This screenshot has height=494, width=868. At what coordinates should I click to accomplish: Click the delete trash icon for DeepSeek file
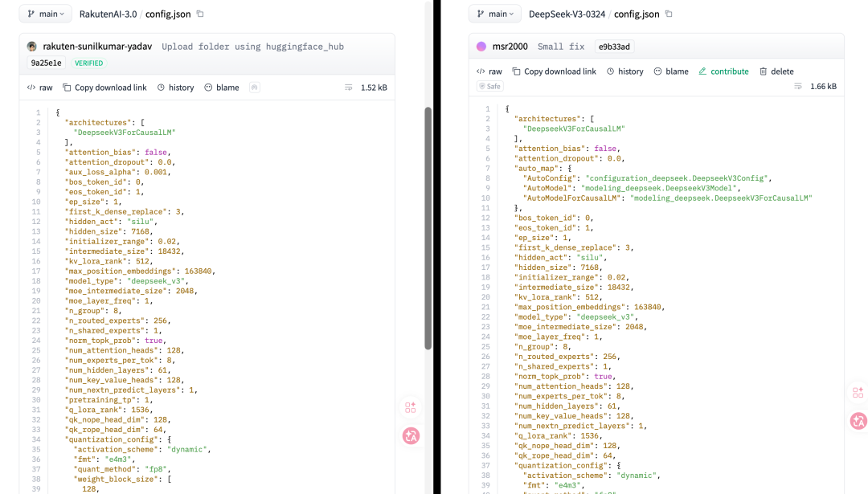pos(764,71)
